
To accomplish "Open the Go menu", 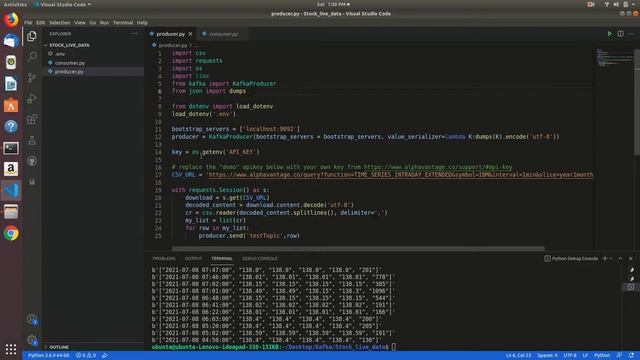I will tap(93, 22).
